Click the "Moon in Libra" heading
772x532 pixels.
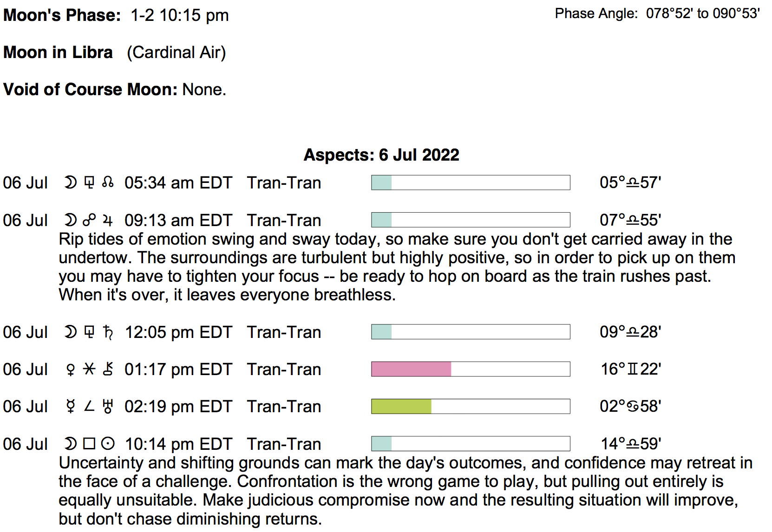coord(58,52)
